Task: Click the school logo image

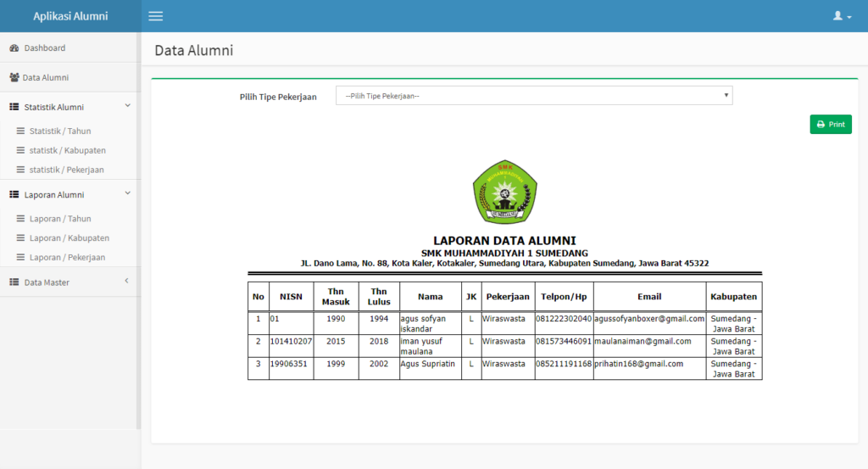Action: [x=504, y=192]
